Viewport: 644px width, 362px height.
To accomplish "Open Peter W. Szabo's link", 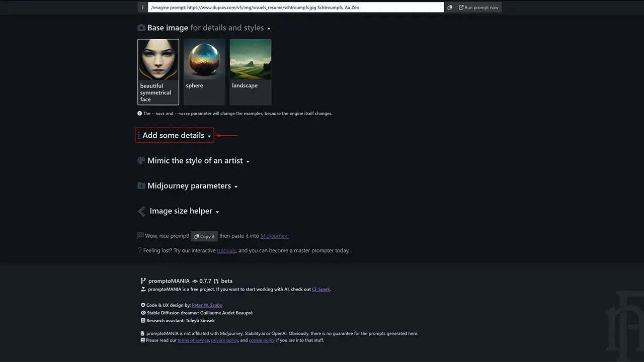I will [x=207, y=305].
